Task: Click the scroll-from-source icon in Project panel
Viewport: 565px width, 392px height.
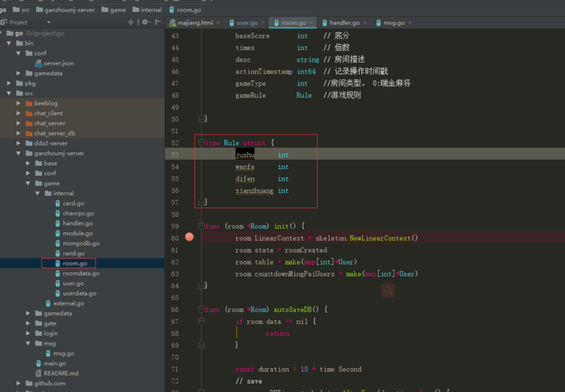Action: (130, 22)
